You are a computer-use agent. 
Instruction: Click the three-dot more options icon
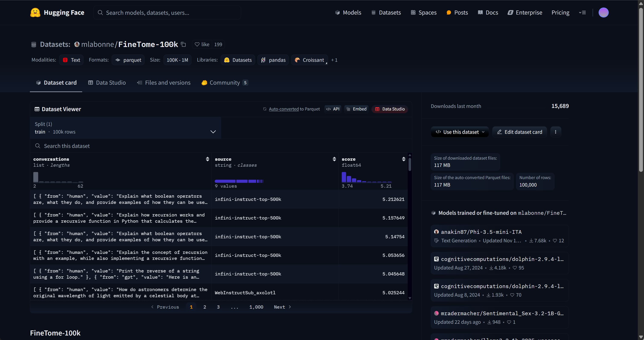pos(555,132)
